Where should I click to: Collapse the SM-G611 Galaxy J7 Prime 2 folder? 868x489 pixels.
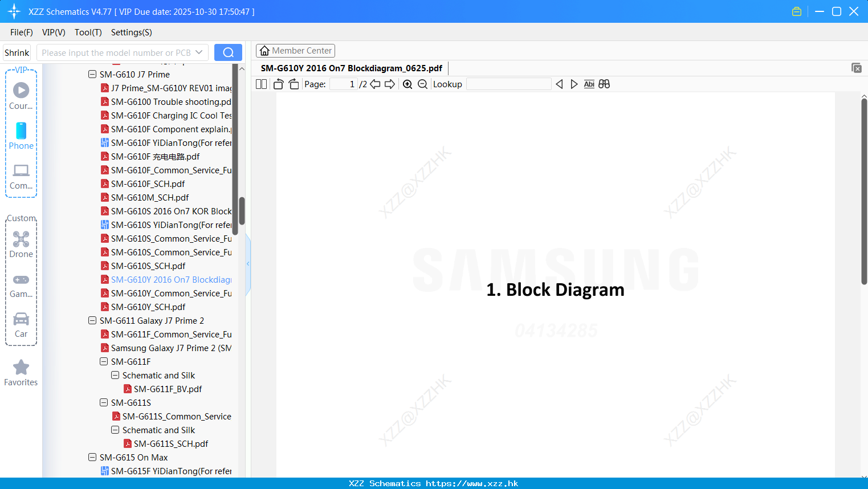[x=92, y=320]
